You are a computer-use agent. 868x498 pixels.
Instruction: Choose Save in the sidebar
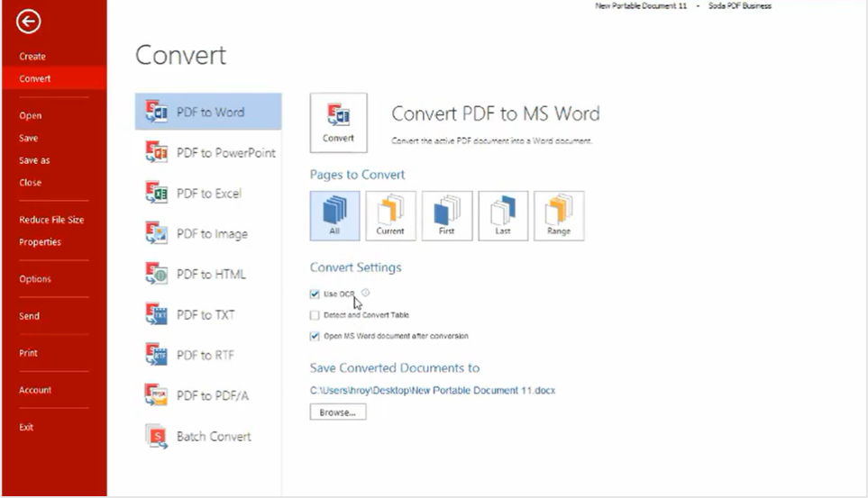coord(28,138)
